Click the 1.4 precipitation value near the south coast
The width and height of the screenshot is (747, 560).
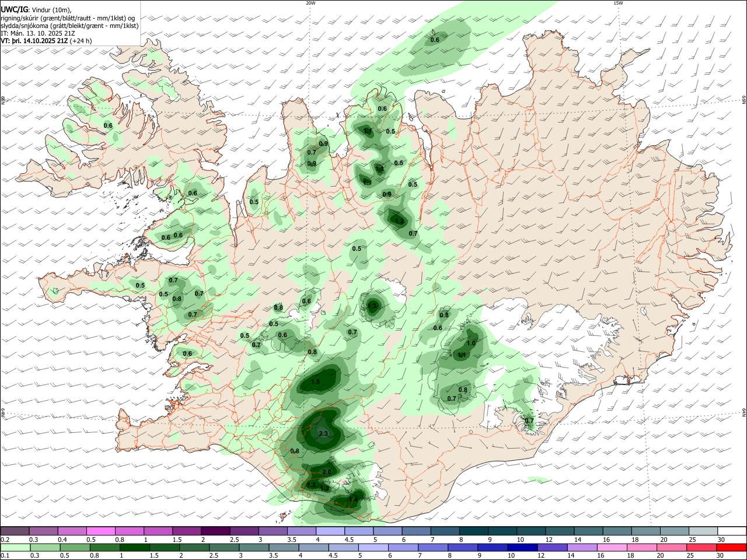(x=353, y=500)
